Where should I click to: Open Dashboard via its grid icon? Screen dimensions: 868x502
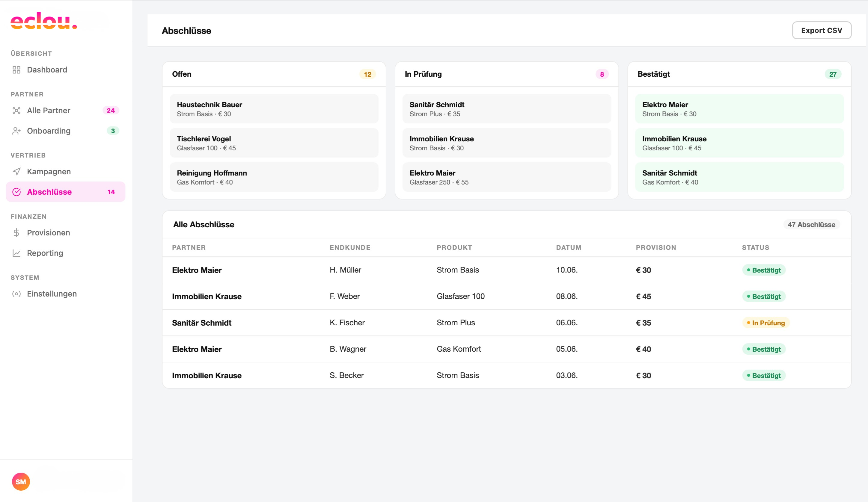pyautogui.click(x=16, y=70)
